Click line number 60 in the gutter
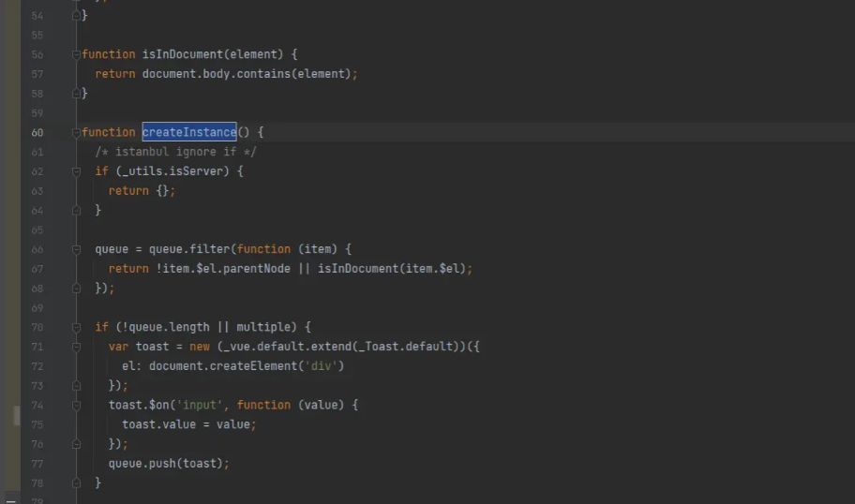This screenshot has height=504, width=855. pos(37,132)
